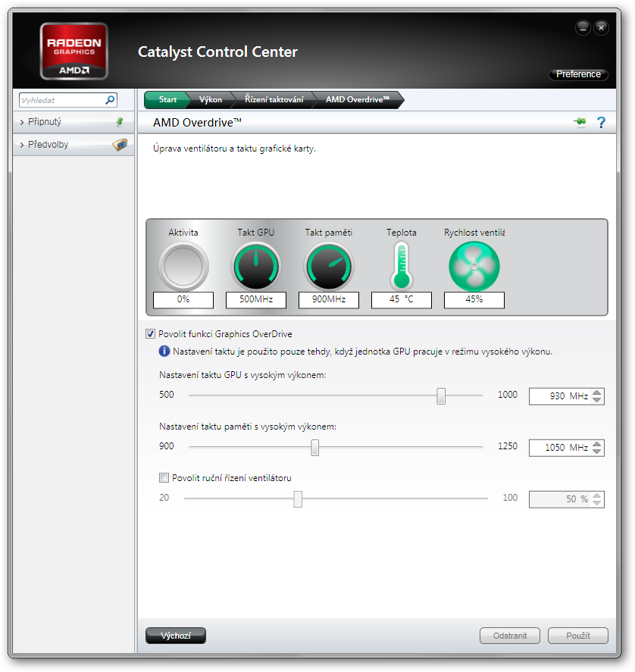
Task: Click the Takt paměti memory clock gauge
Action: (329, 266)
